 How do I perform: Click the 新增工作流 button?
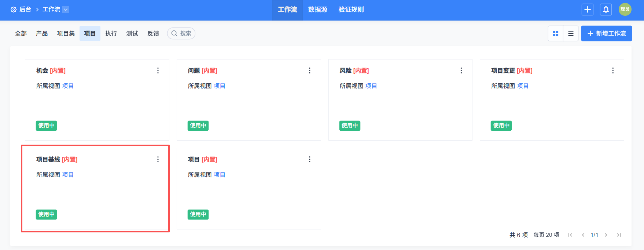click(x=606, y=33)
